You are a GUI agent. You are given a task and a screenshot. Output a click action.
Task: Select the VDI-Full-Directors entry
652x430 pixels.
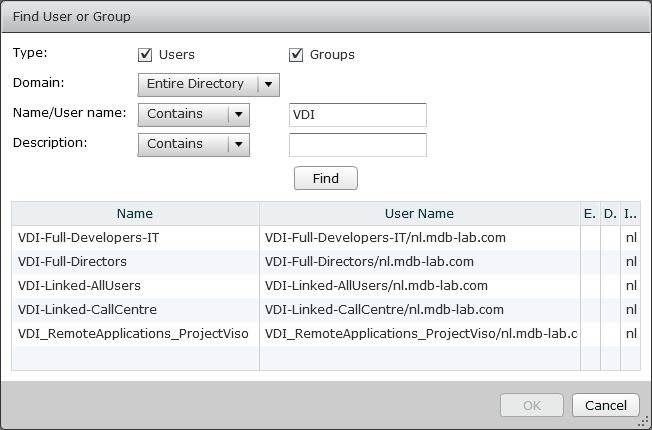coord(72,262)
